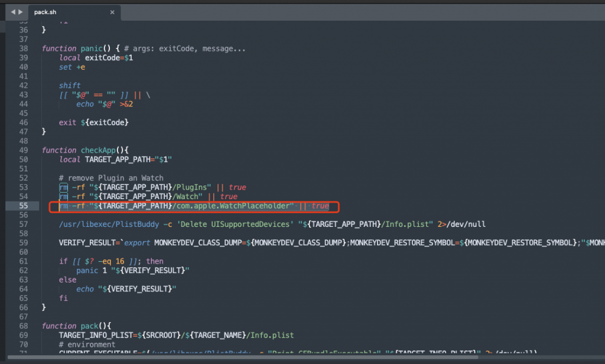Click the 'exit ${exitCode}' statement

tap(93, 122)
